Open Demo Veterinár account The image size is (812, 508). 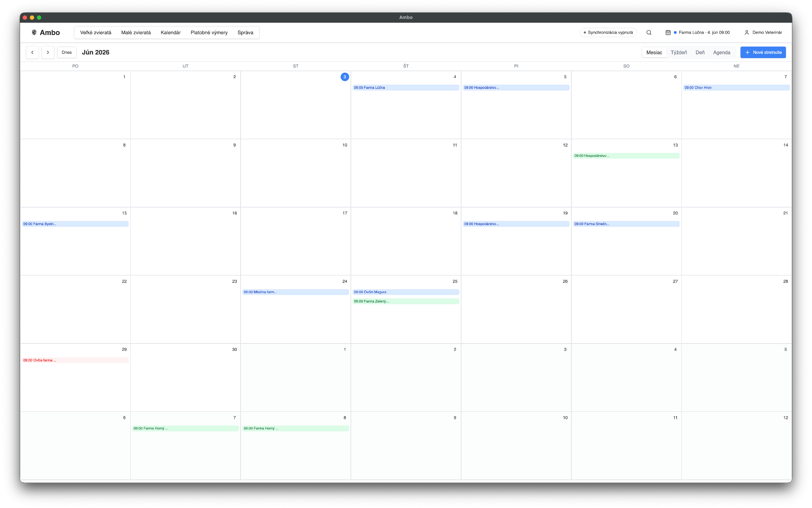point(763,32)
